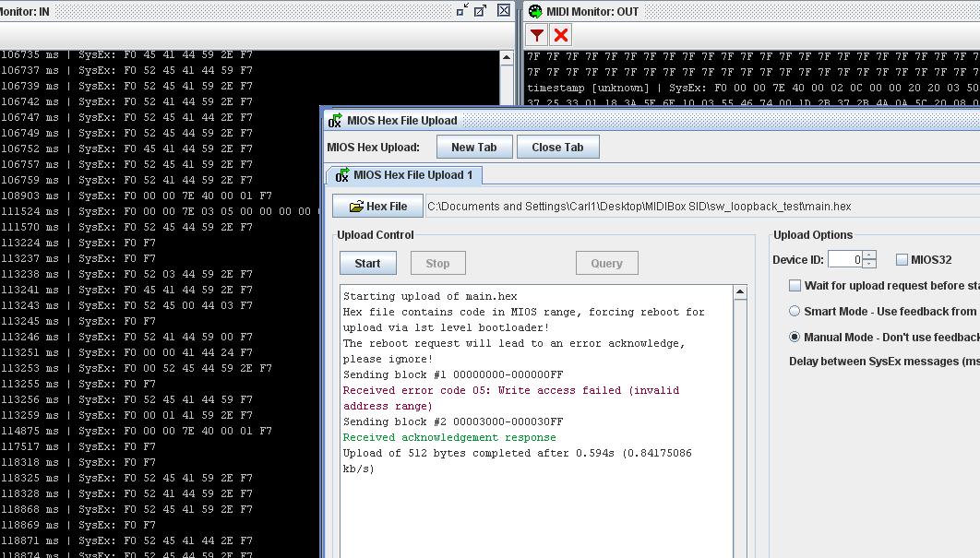Decrease Device ID with spinner down arrow
This screenshot has width=980, height=558.
[x=869, y=265]
